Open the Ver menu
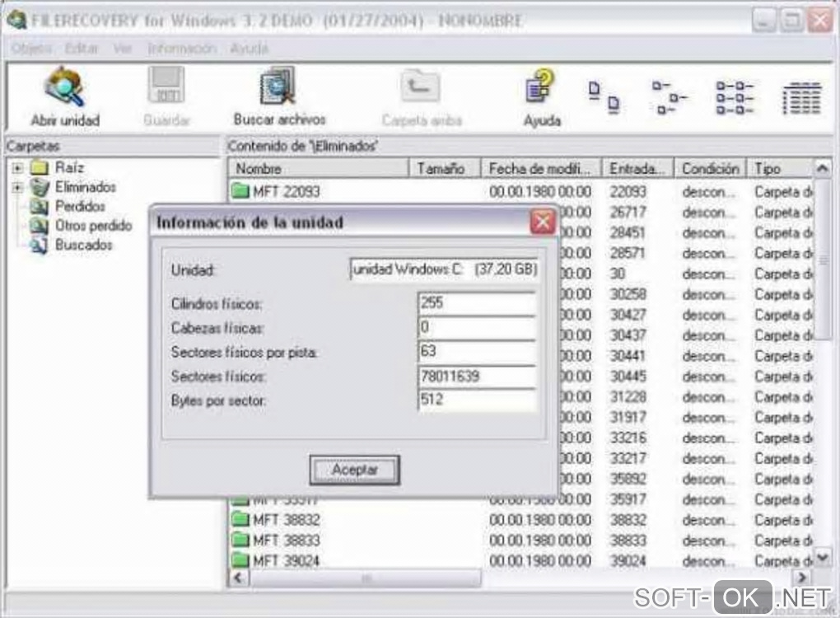 click(x=122, y=49)
